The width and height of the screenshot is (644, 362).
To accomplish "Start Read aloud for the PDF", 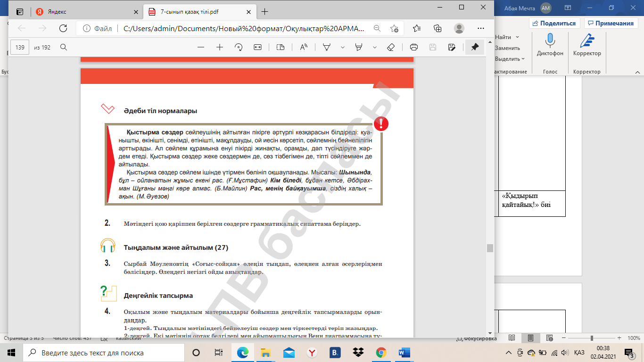I will pos(303,47).
